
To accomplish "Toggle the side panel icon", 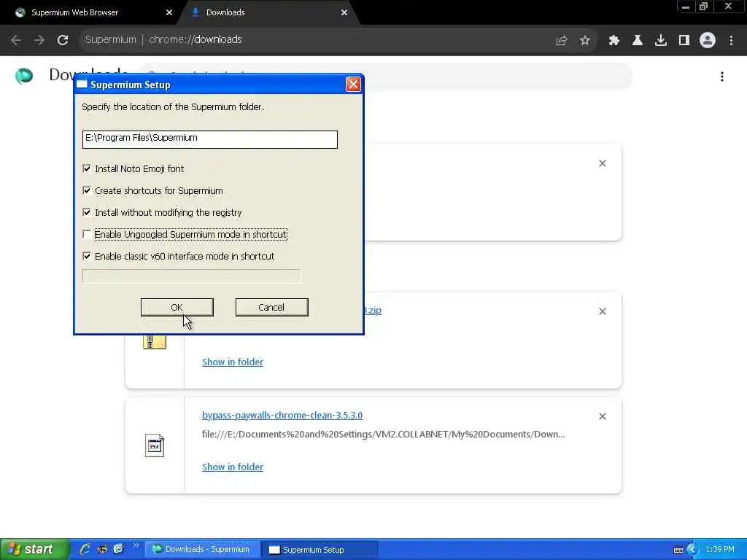I will point(684,41).
